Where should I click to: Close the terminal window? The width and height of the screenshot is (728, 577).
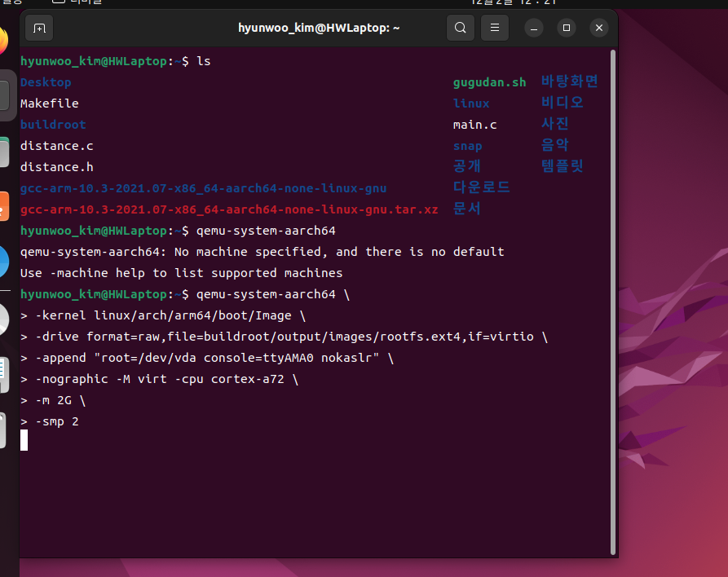click(x=599, y=29)
